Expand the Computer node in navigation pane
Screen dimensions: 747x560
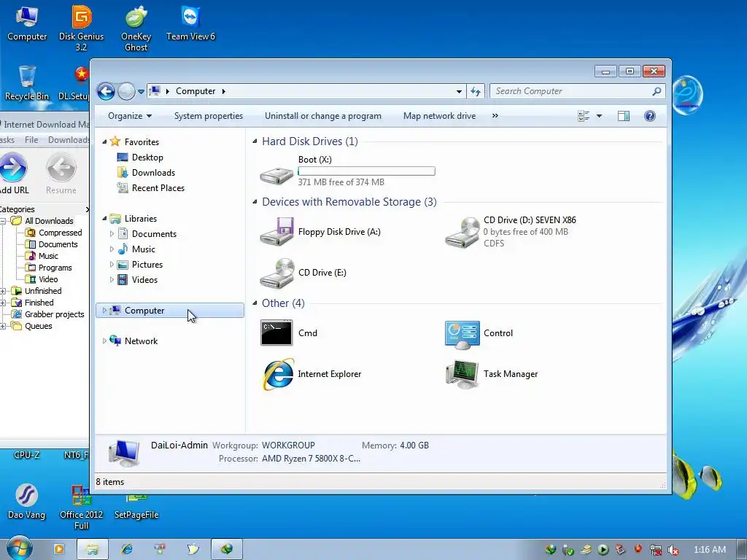[x=104, y=311]
